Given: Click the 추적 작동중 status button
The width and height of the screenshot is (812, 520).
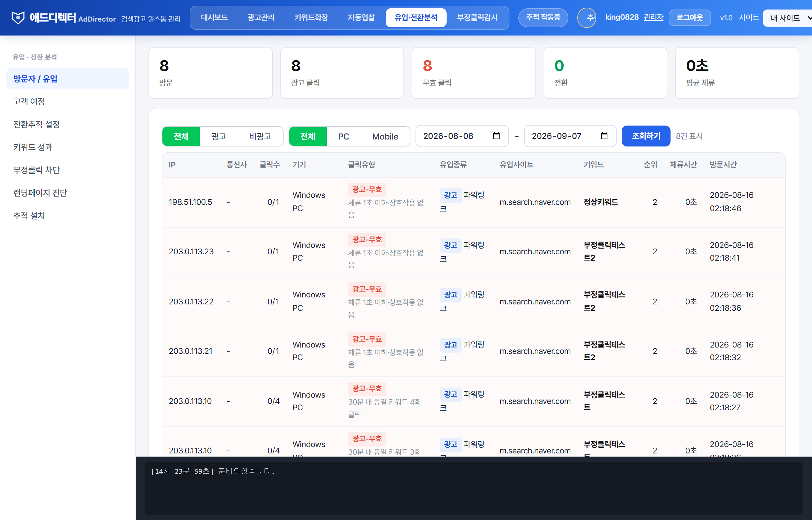Looking at the screenshot, I should click(543, 17).
